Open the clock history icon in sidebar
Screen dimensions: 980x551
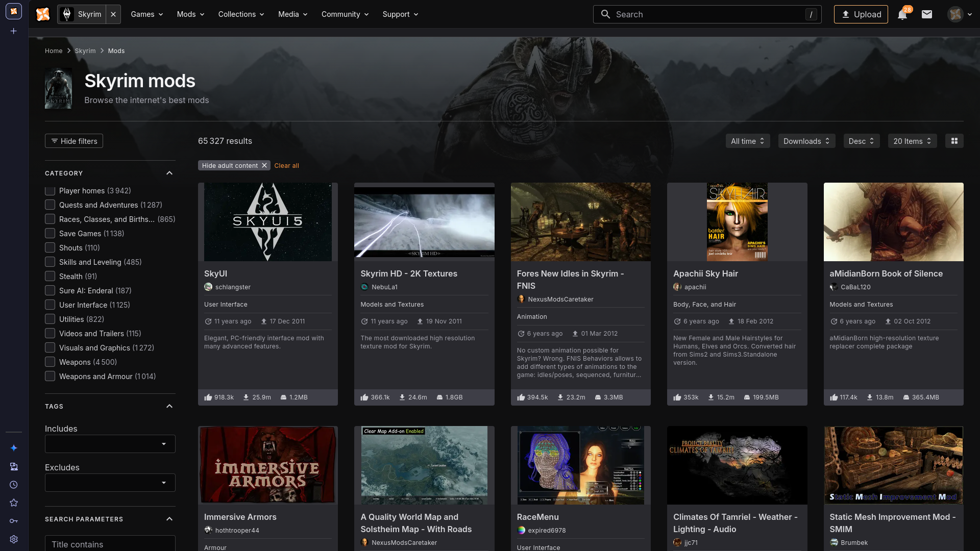[x=14, y=485]
